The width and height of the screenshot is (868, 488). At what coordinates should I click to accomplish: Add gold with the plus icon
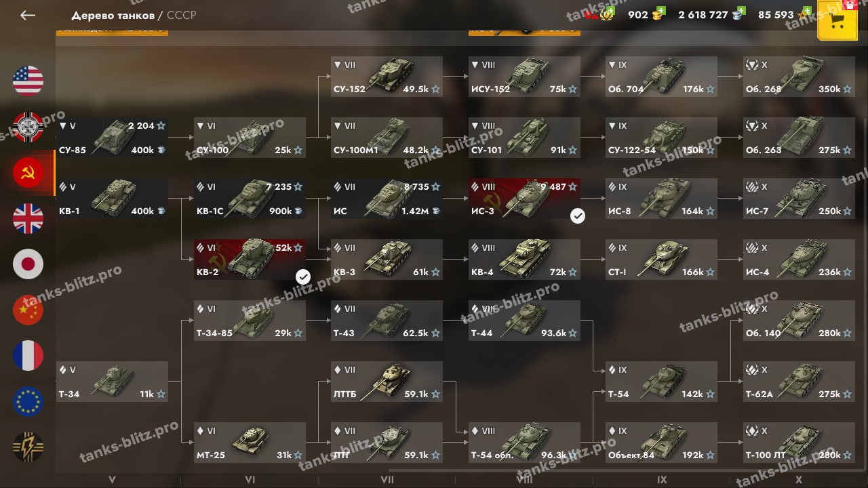pyautogui.click(x=661, y=11)
